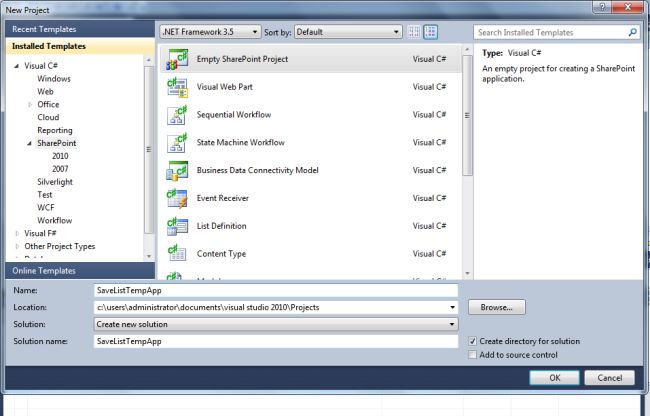Select the Content Type template name

pyautogui.click(x=221, y=254)
